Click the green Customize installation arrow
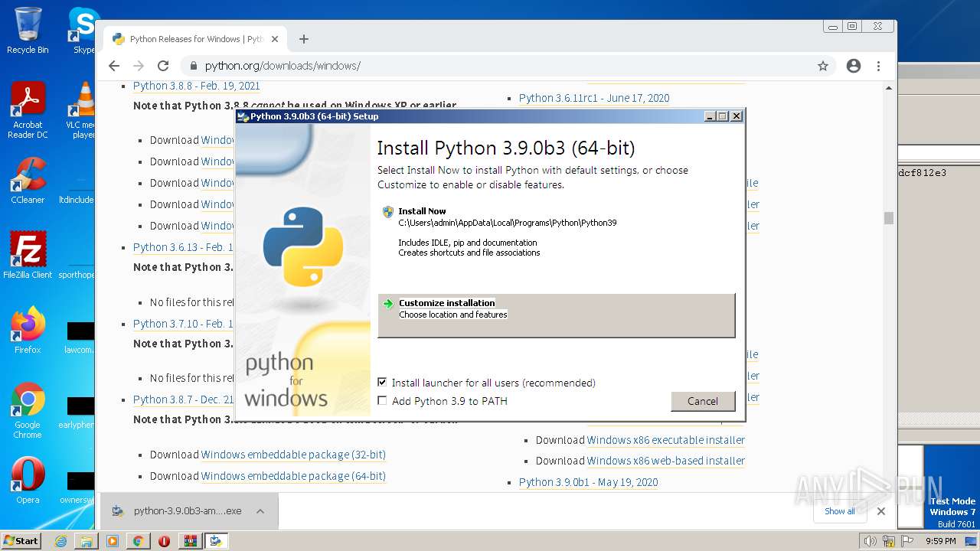The width and height of the screenshot is (980, 551). pyautogui.click(x=388, y=304)
